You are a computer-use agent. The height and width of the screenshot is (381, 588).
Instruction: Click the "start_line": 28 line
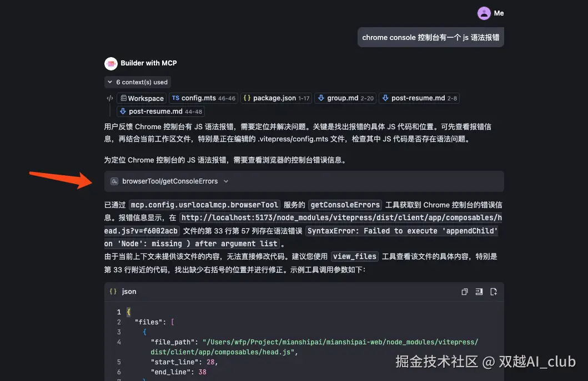point(184,362)
